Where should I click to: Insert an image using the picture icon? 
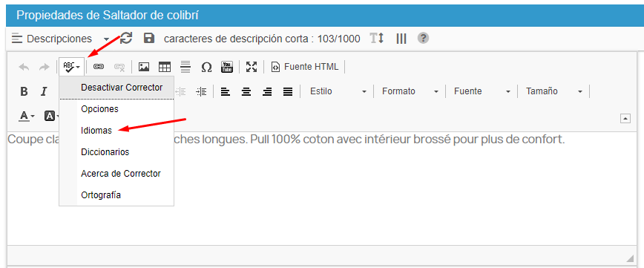click(x=144, y=67)
